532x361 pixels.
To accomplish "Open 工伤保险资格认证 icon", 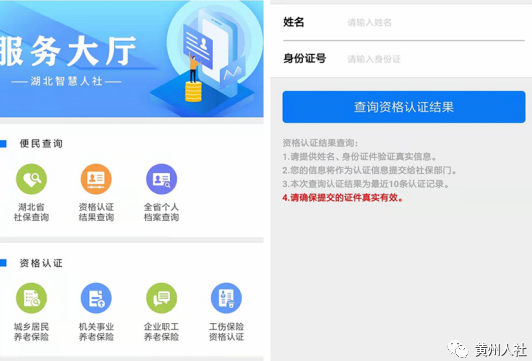I will [226, 298].
